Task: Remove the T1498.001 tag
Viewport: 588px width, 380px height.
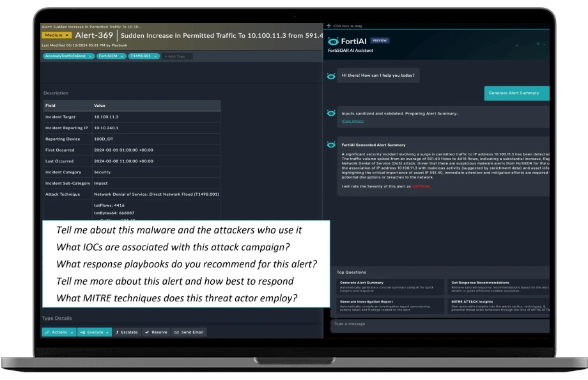Action: pos(155,56)
